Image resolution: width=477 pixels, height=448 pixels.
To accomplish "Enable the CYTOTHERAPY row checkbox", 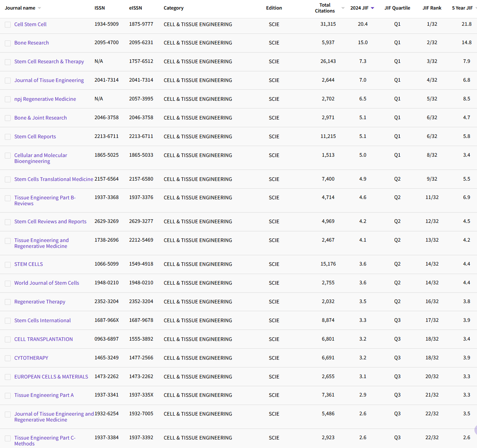I will tap(8, 358).
